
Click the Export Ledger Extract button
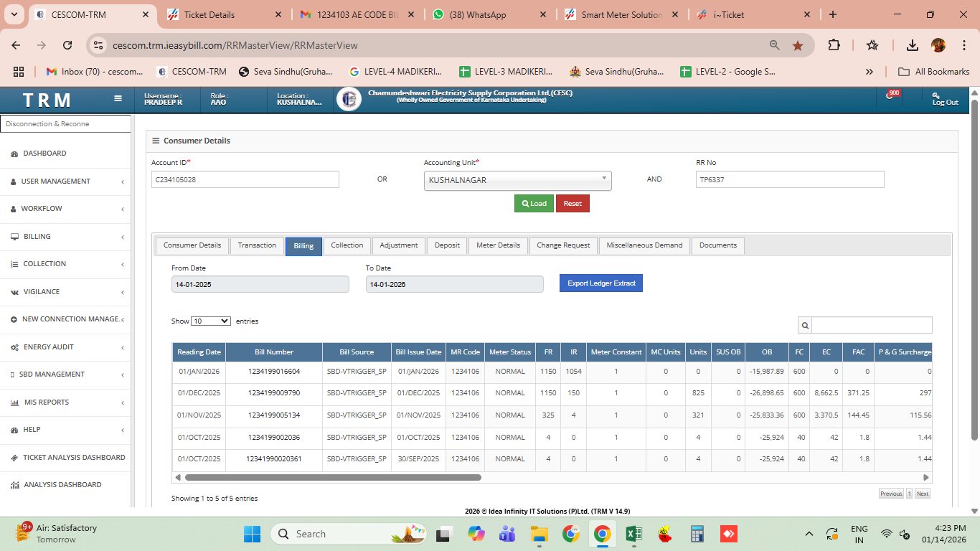click(x=601, y=283)
